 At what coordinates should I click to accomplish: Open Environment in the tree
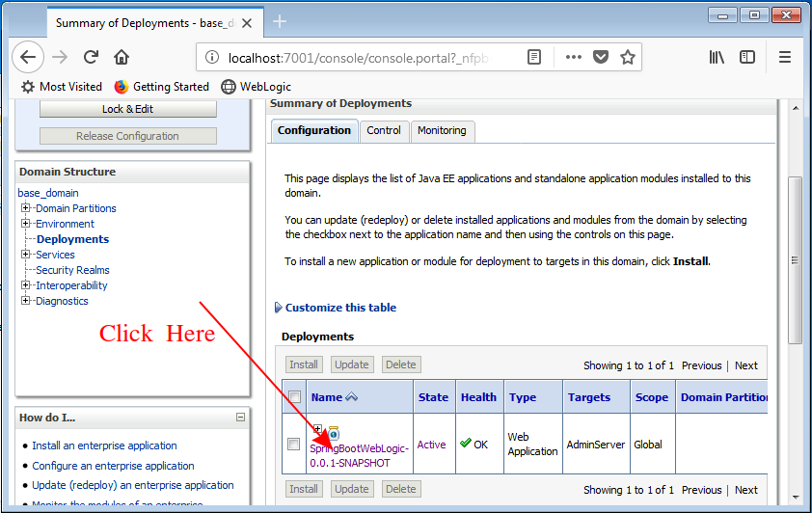pos(66,224)
